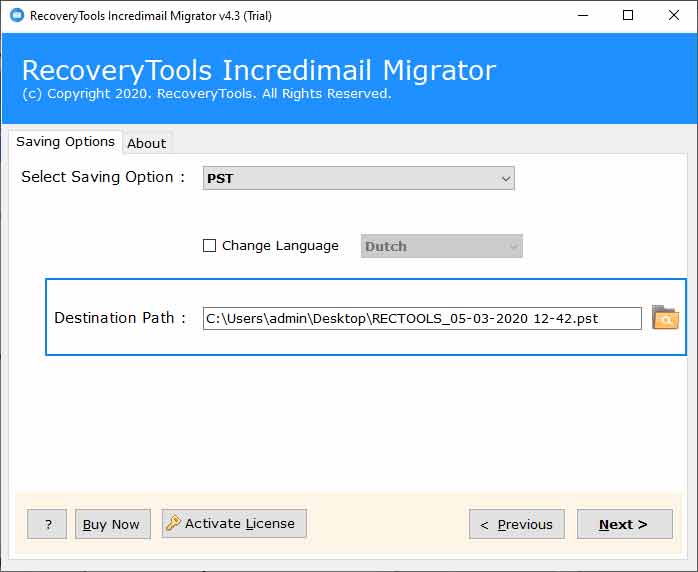Open the Dutch language dropdown
The width and height of the screenshot is (698, 572).
pos(442,246)
